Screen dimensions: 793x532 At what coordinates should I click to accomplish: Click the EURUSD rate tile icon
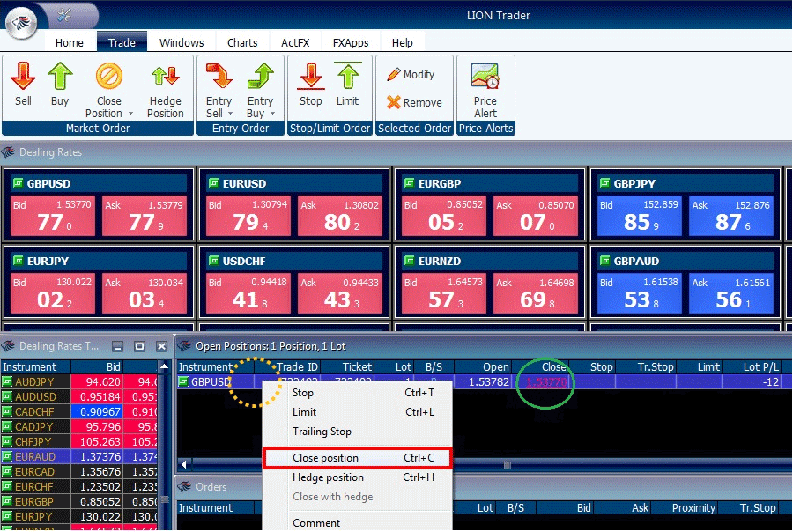click(213, 183)
